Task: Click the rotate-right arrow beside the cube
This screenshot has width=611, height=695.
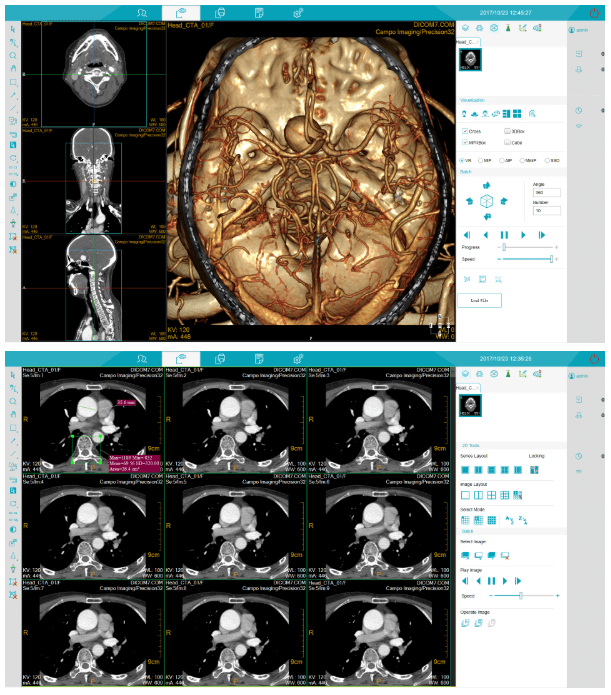Action: click(x=502, y=201)
